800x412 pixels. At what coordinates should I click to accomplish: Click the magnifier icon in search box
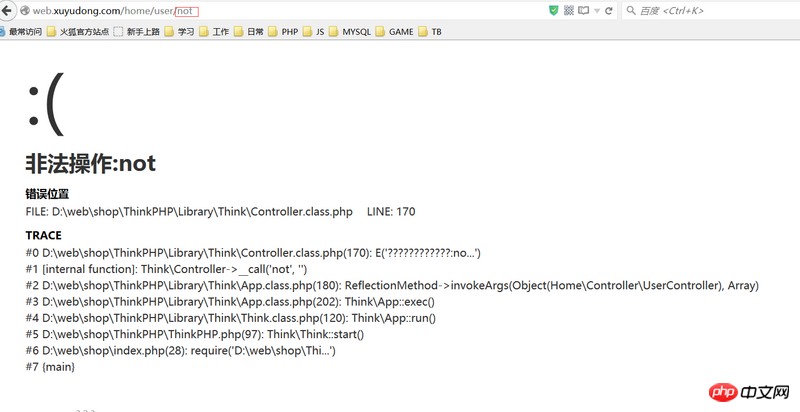pos(631,11)
